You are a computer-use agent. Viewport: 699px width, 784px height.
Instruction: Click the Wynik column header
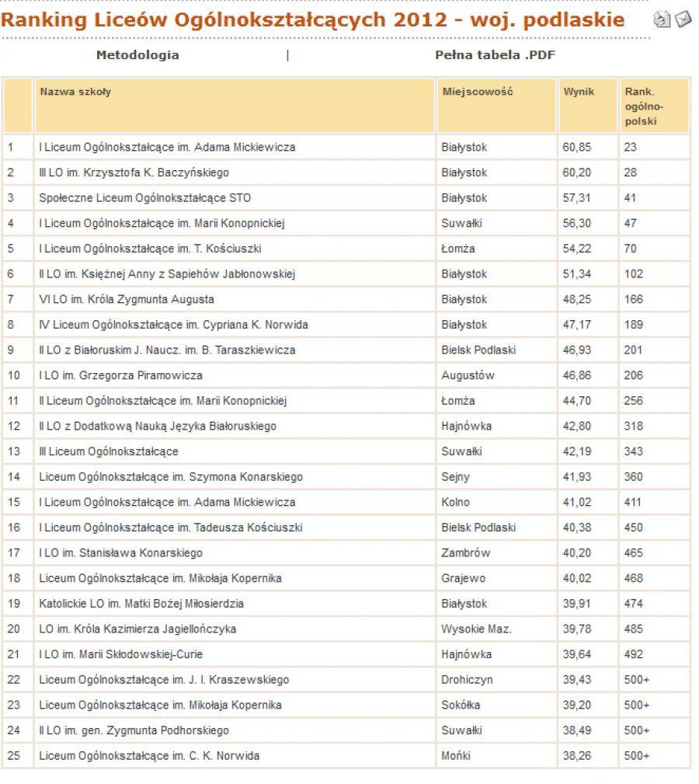click(579, 92)
